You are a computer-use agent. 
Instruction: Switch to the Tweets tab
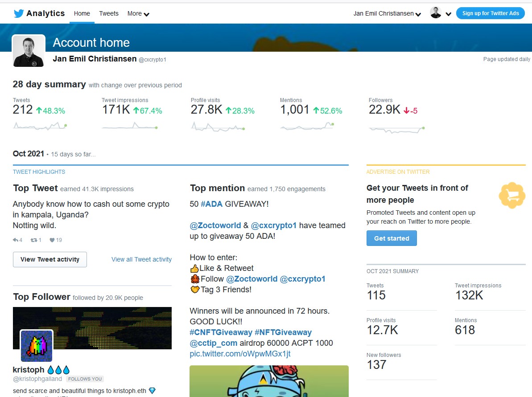pyautogui.click(x=109, y=13)
